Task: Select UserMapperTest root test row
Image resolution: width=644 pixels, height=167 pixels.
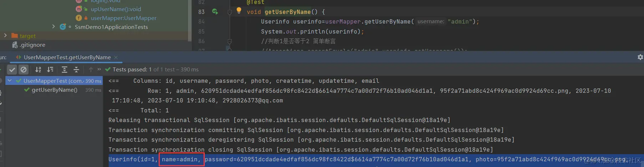Action: tap(54, 81)
